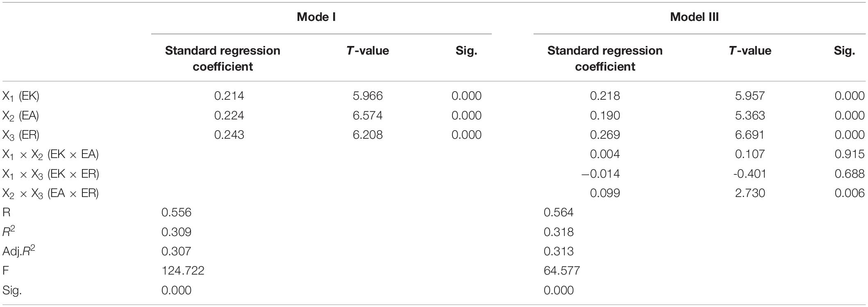The width and height of the screenshot is (868, 307).
Task: Click the Mode I column group header
Action: tap(316, 17)
